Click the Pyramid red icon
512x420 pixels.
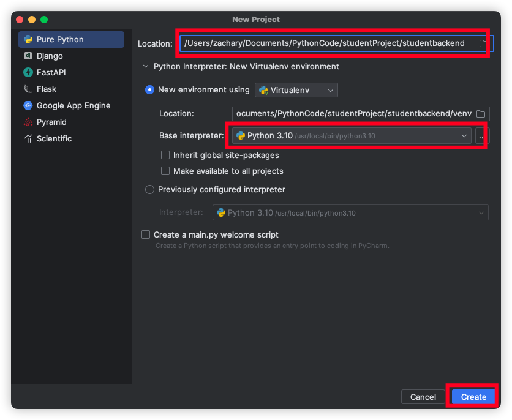[x=28, y=122]
